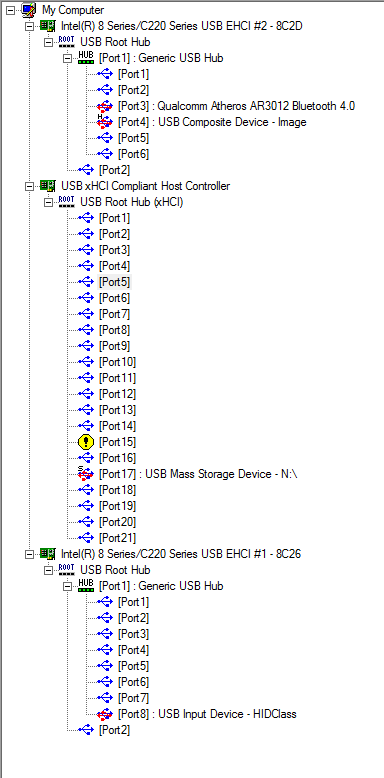The width and height of the screenshot is (384, 778).
Task: Collapse Generic USB Hub under EHCI #2
Action: tap(67, 58)
